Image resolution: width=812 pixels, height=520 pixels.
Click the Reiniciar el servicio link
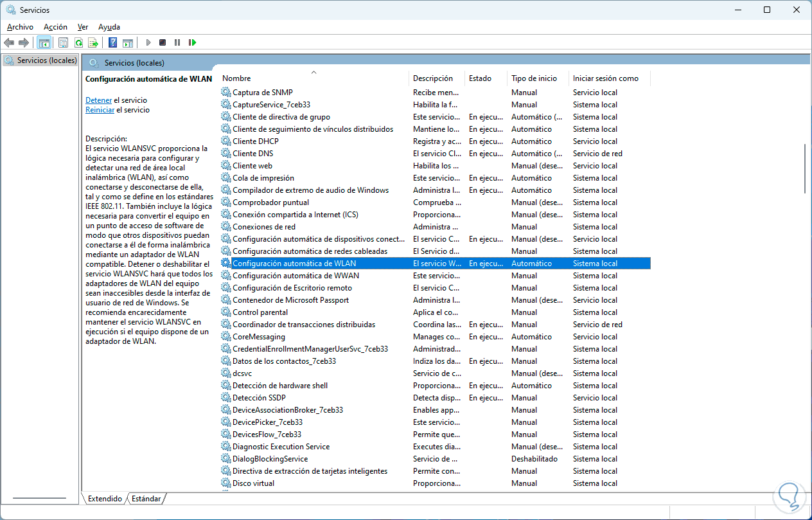100,109
